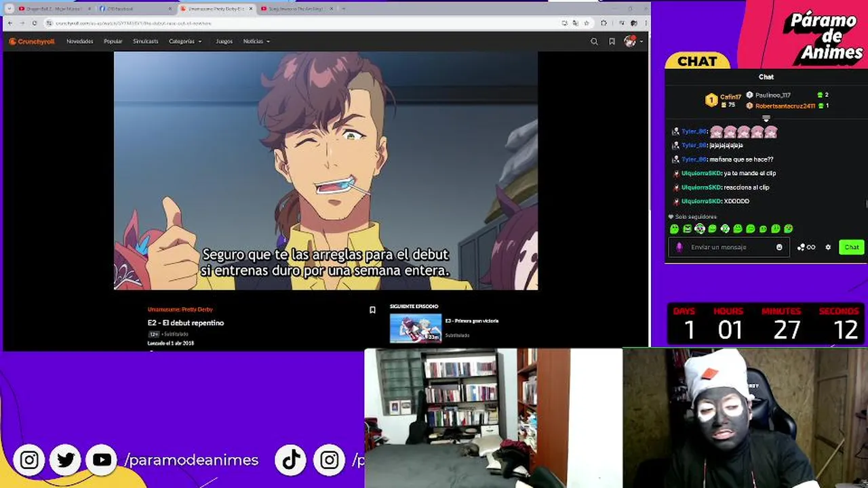Open E3 - Primera gran victoria title
This screenshot has width=868, height=488.
[x=472, y=321]
